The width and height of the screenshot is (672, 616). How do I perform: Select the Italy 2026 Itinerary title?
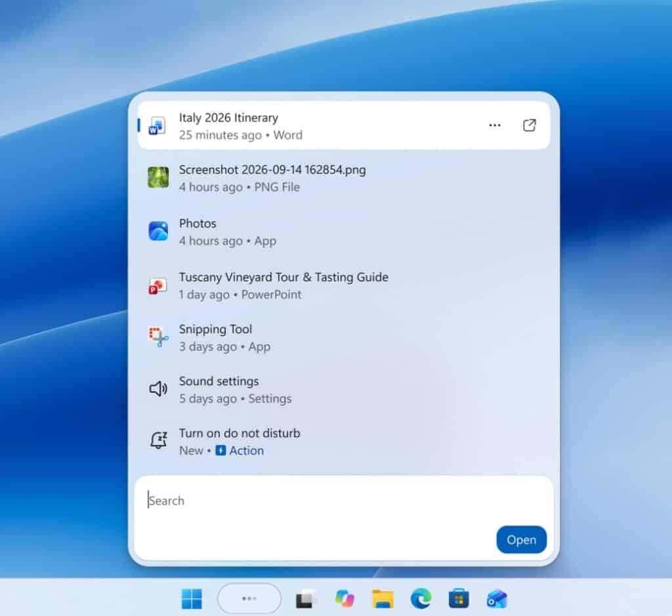coord(228,117)
